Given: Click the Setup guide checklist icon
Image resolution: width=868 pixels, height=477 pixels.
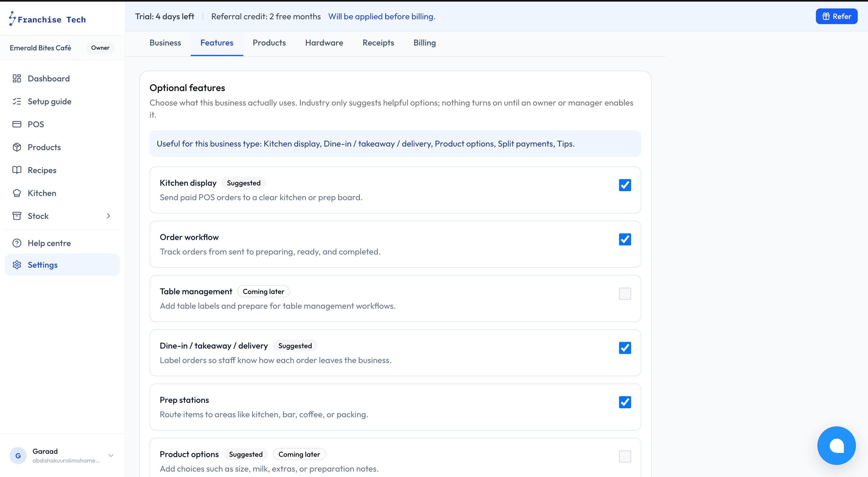Looking at the screenshot, I should tap(17, 102).
